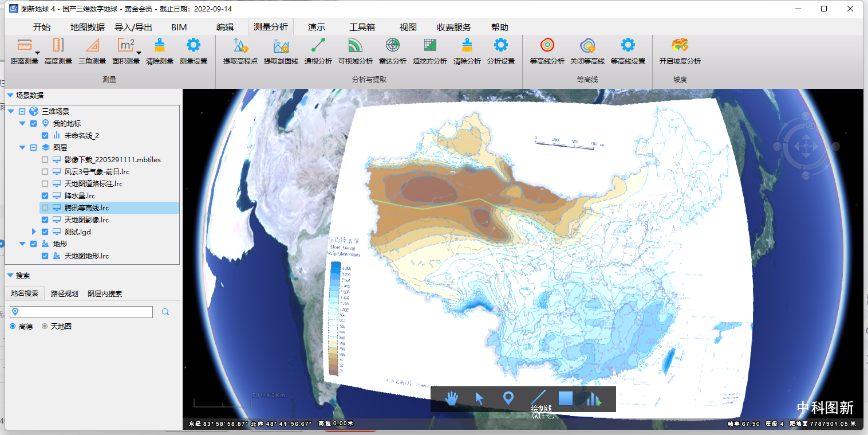Click the place-name search input field
The width and height of the screenshot is (868, 435).
tap(82, 312)
